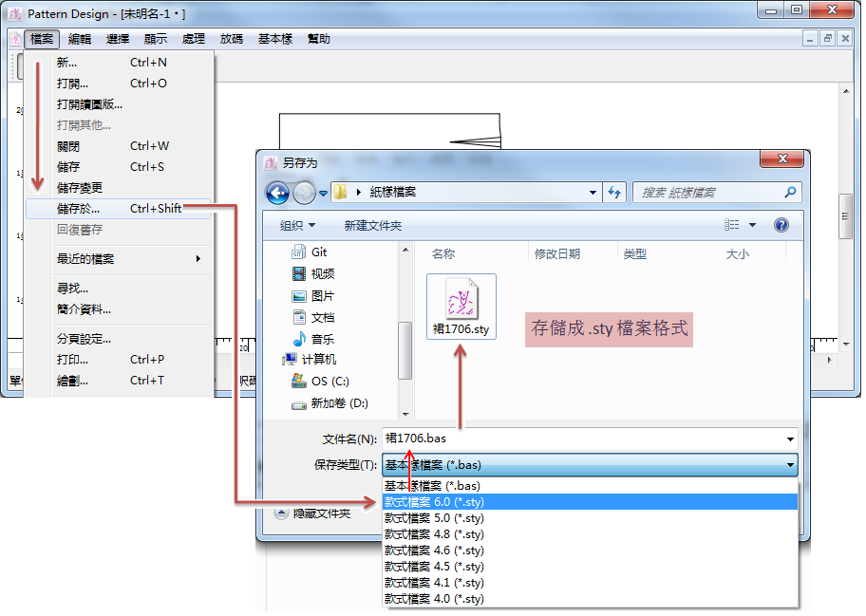Click the 新建文件夹 button
This screenshot has height=616, width=866.
tap(373, 226)
